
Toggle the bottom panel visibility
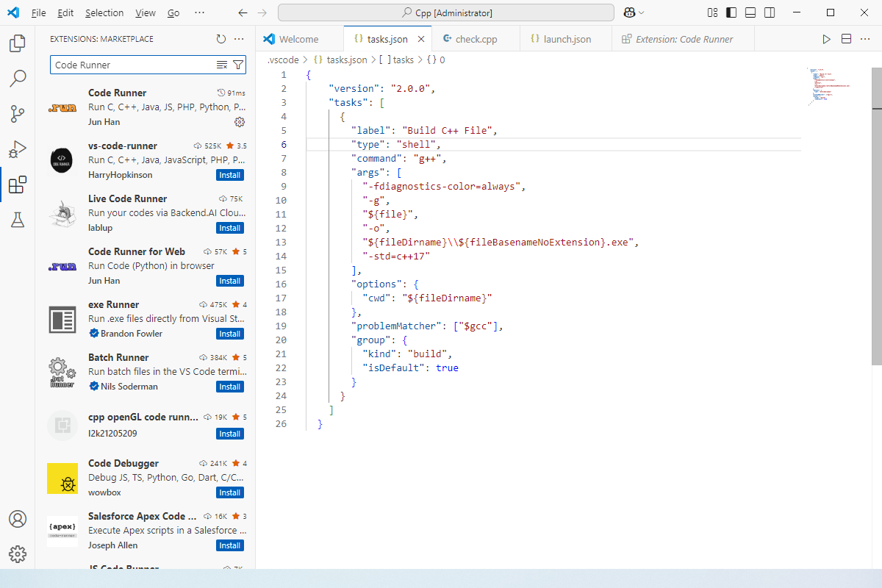click(x=750, y=12)
